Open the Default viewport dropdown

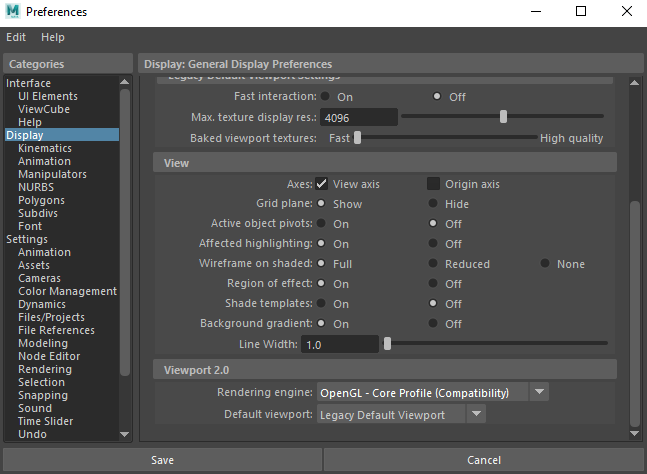pos(401,414)
